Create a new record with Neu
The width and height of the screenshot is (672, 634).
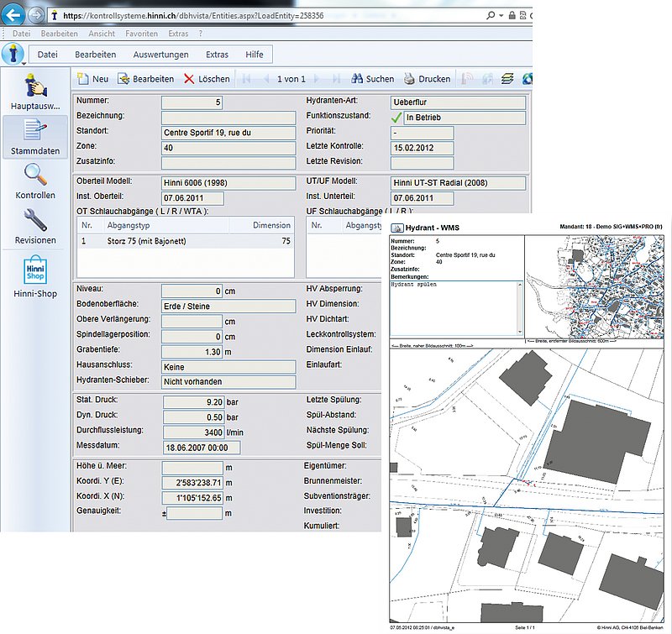[x=93, y=79]
